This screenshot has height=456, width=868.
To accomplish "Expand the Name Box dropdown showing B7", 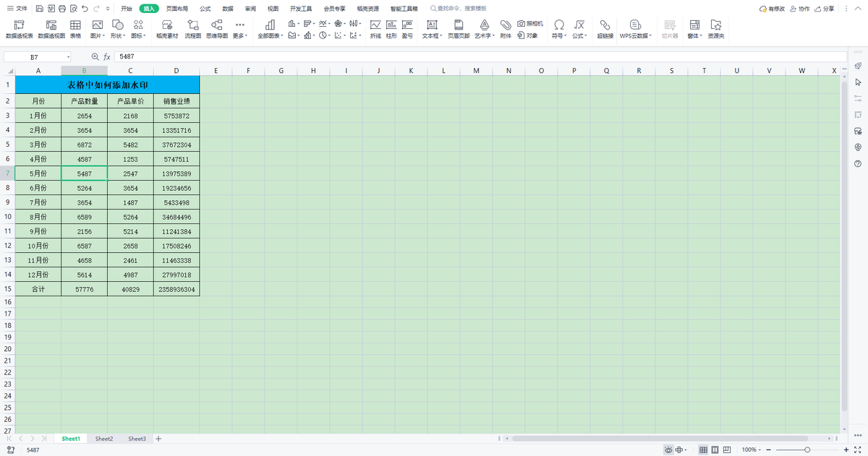I will tap(69, 56).
